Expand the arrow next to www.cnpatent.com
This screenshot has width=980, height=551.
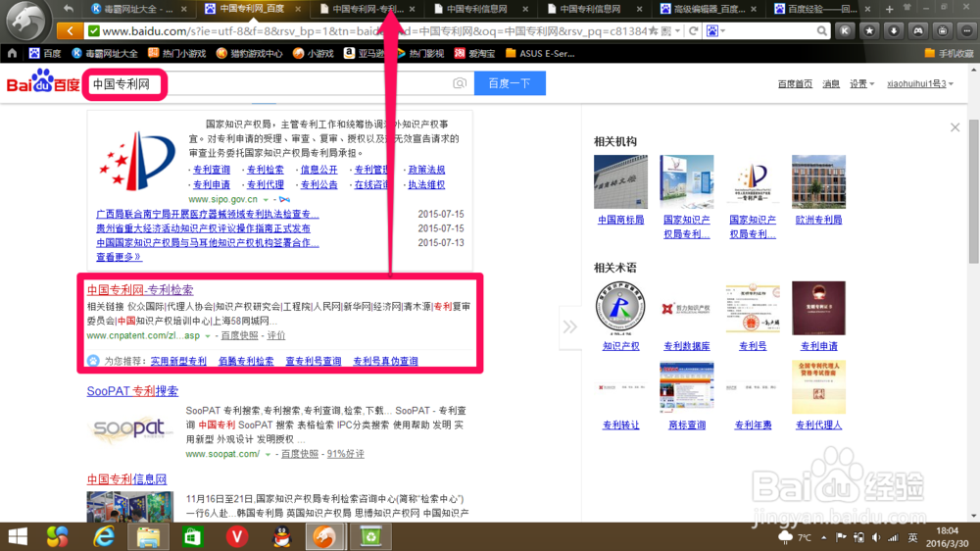pyautogui.click(x=208, y=336)
